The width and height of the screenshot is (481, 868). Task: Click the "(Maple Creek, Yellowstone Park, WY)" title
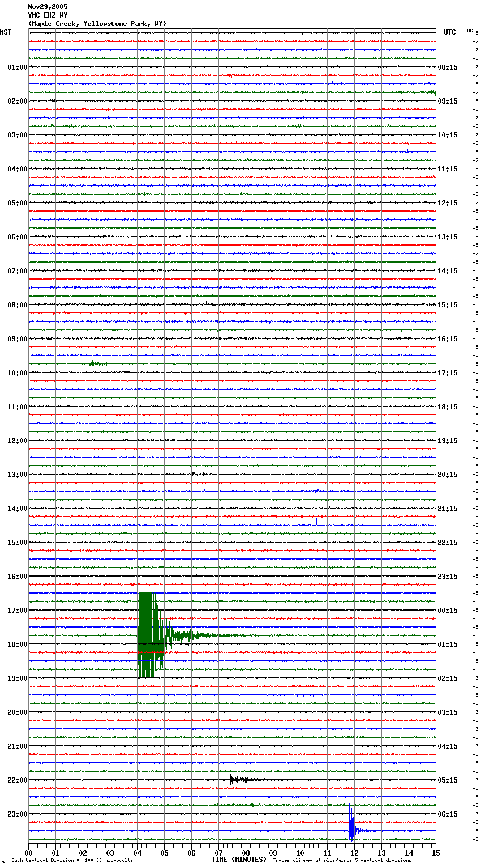click(97, 24)
